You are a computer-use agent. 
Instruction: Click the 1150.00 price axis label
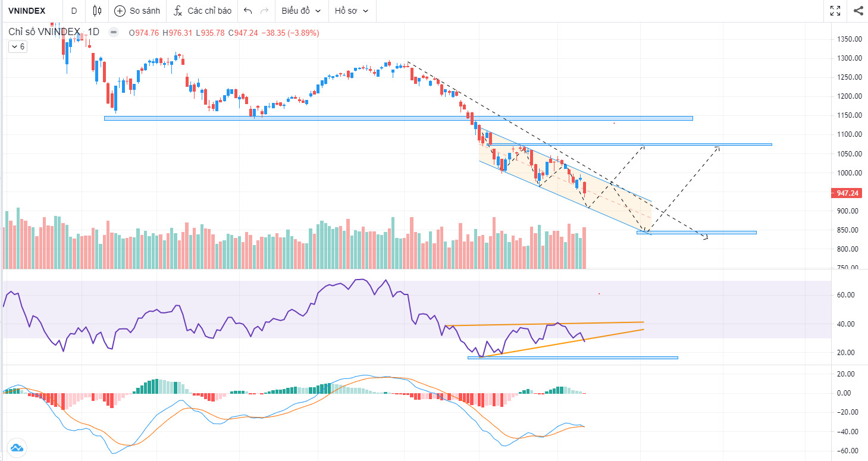(849, 115)
